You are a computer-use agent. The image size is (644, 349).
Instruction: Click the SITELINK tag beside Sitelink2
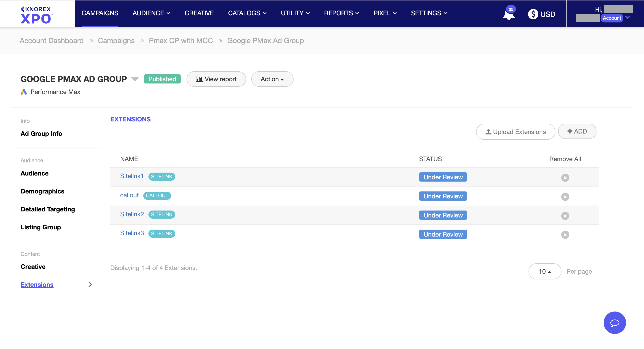(x=162, y=214)
